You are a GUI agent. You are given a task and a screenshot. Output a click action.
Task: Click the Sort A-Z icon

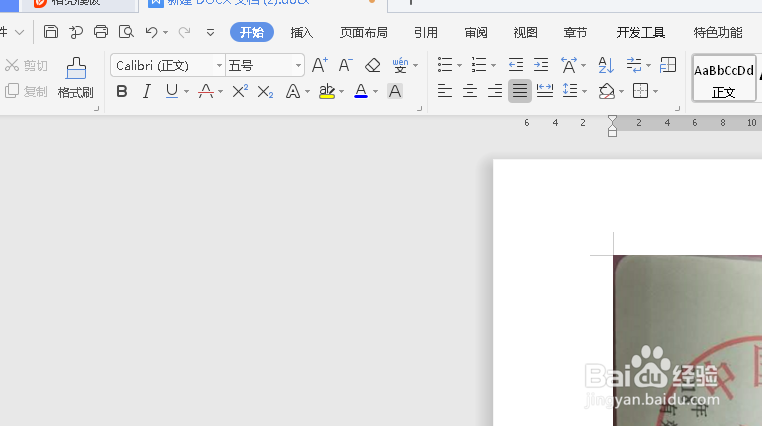tap(606, 65)
